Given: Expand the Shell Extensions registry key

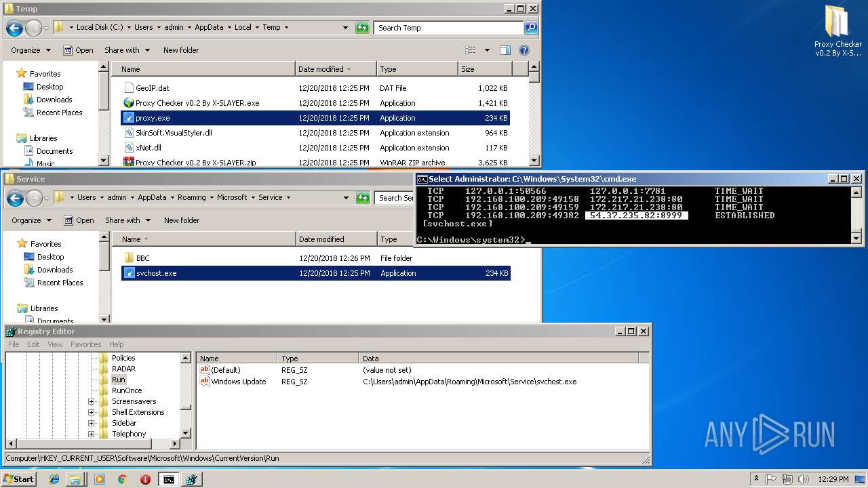Looking at the screenshot, I should (x=91, y=412).
